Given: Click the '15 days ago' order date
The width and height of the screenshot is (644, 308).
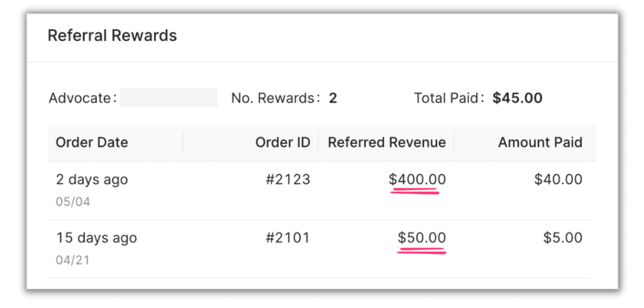Looking at the screenshot, I should click(x=96, y=239).
